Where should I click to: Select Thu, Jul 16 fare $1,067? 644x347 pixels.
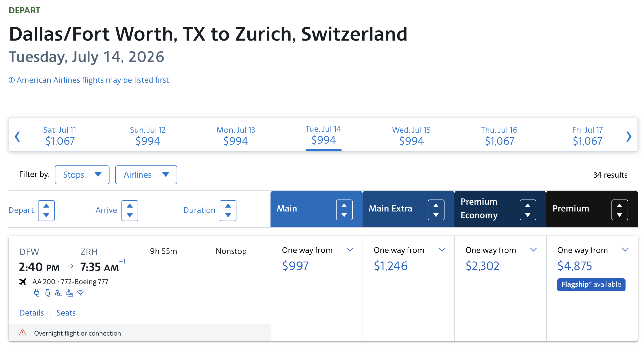point(499,136)
